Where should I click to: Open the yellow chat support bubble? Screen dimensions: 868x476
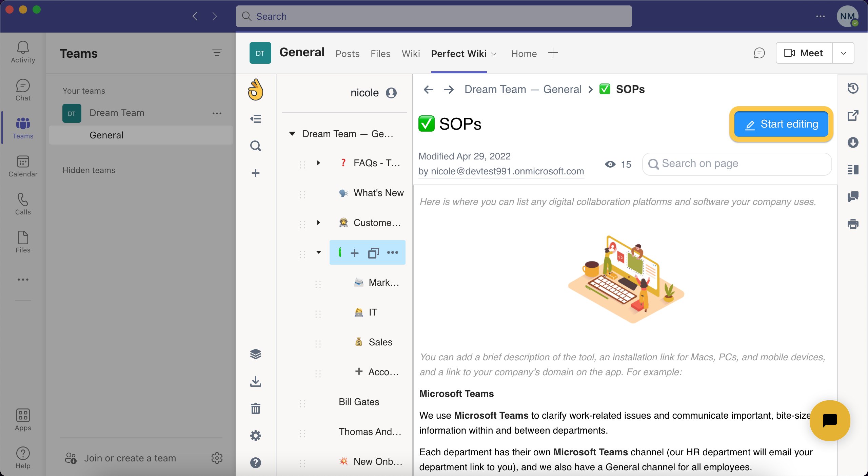(x=830, y=420)
